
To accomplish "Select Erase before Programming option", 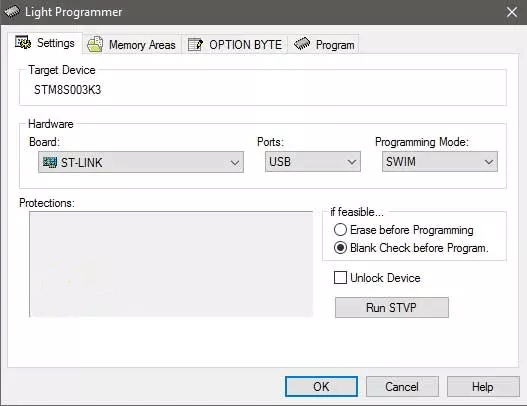I will [x=404, y=230].
